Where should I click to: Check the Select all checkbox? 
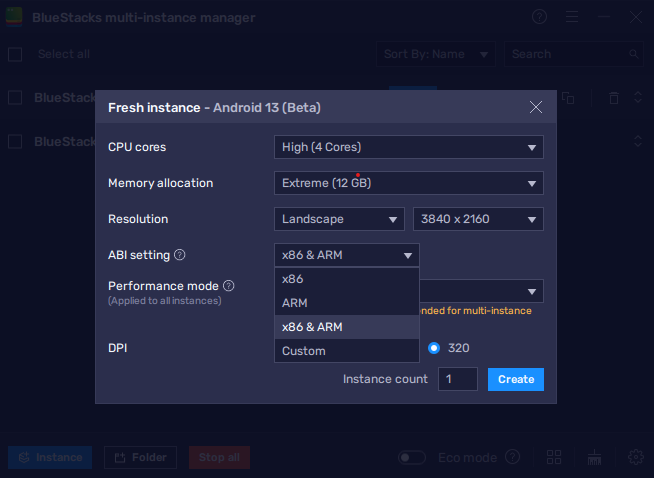(15, 54)
